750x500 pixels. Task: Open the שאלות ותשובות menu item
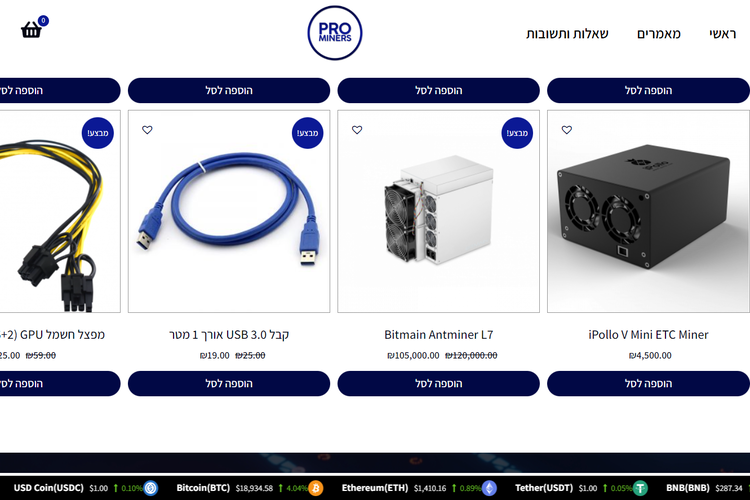[567, 33]
